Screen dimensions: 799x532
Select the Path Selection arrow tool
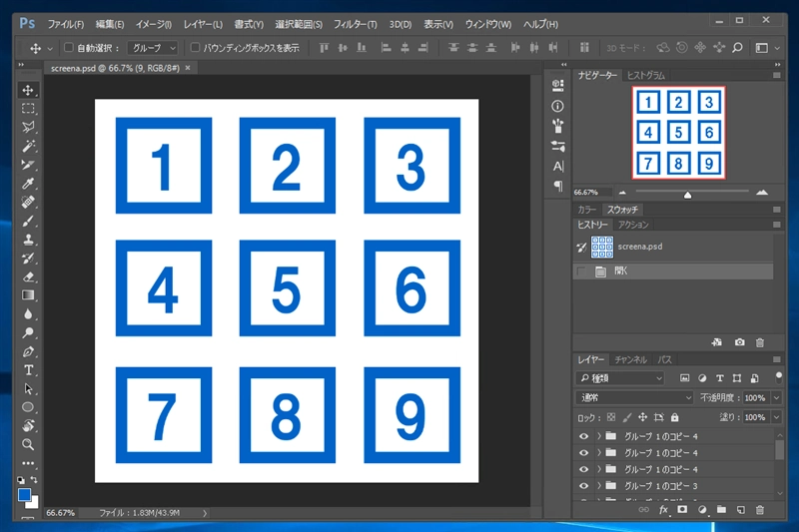tap(28, 389)
